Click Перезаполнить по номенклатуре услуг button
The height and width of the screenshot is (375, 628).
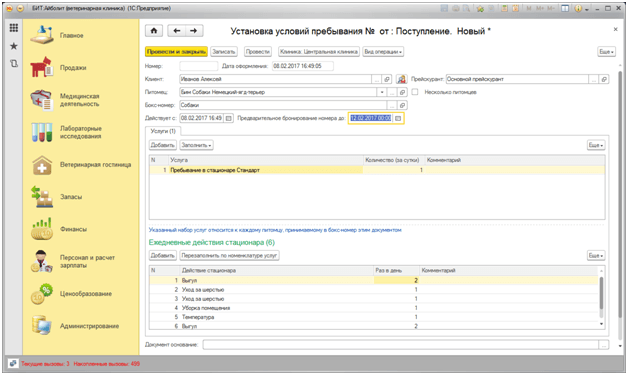pyautogui.click(x=229, y=255)
